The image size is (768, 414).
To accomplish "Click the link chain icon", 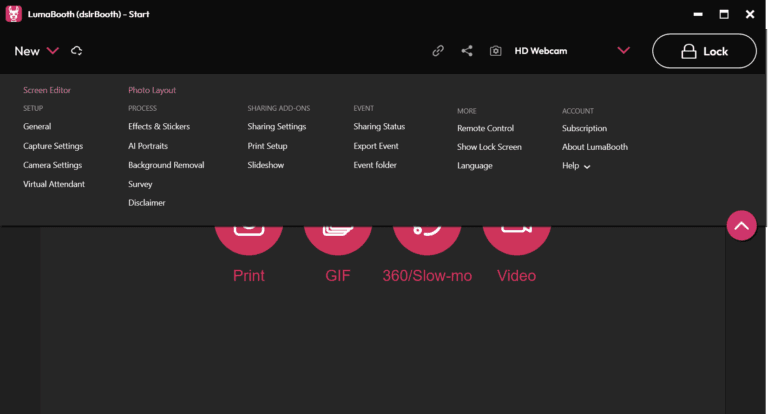I will (x=438, y=50).
